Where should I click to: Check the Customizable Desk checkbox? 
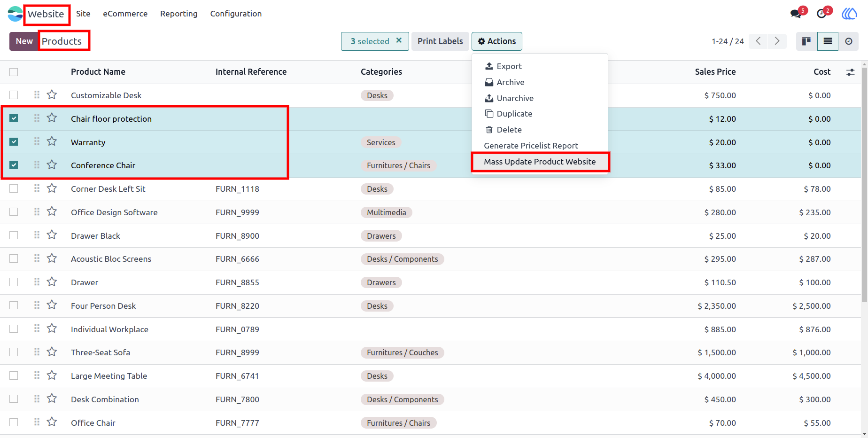pos(14,95)
